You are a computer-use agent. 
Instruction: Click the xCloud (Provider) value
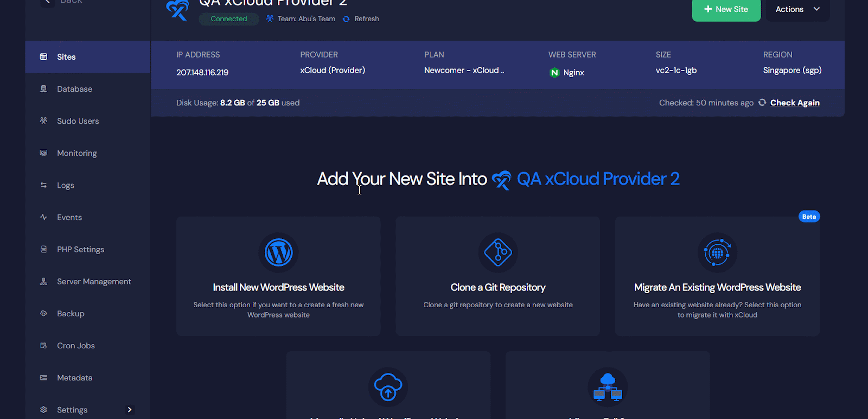click(333, 71)
